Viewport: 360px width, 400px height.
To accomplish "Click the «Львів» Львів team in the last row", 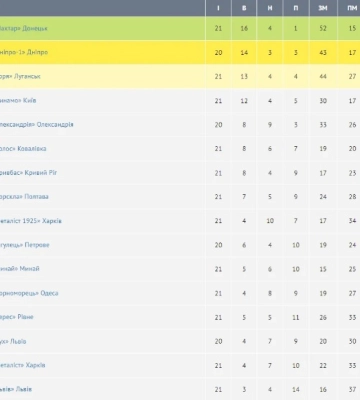I will coord(16,389).
